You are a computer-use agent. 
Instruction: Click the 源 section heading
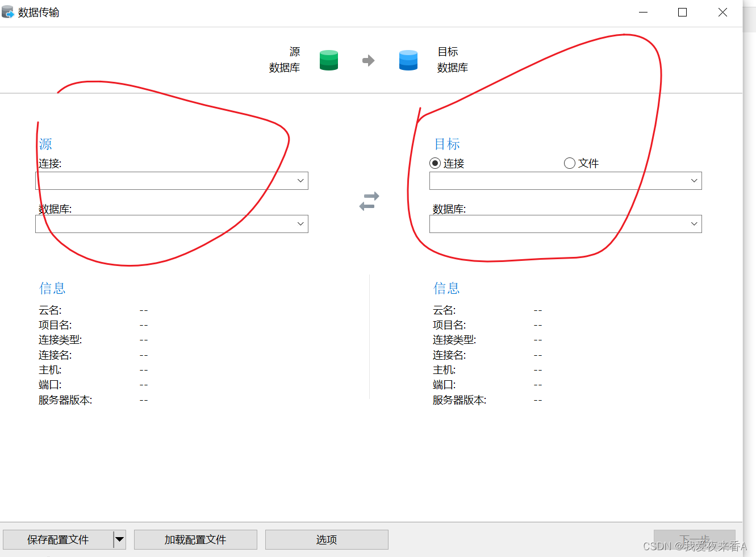click(x=45, y=144)
